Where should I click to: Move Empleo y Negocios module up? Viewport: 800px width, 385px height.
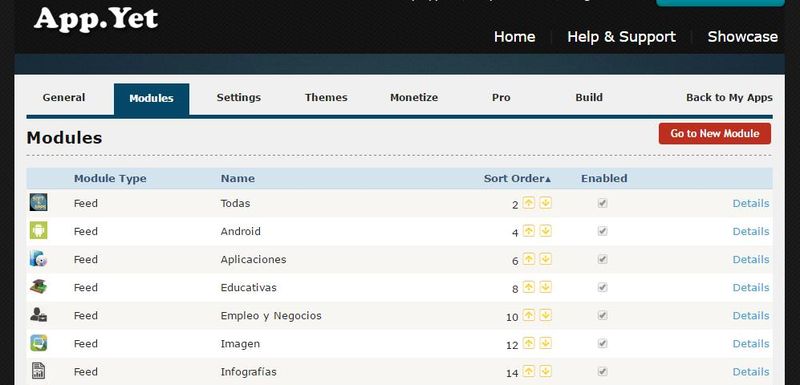[529, 315]
